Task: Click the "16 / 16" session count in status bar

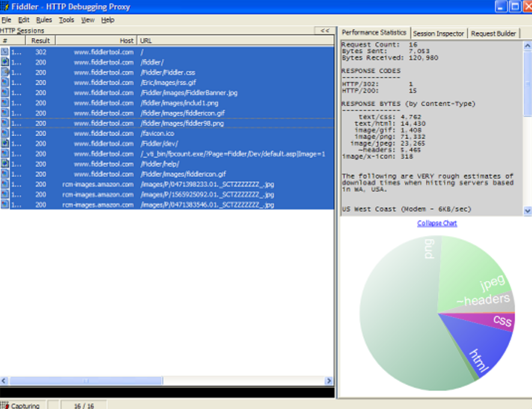Action: point(84,406)
